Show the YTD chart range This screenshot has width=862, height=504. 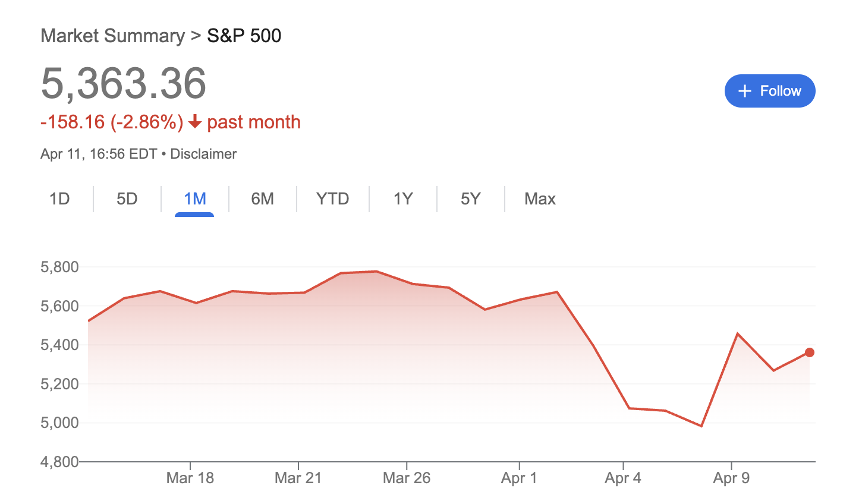[332, 199]
